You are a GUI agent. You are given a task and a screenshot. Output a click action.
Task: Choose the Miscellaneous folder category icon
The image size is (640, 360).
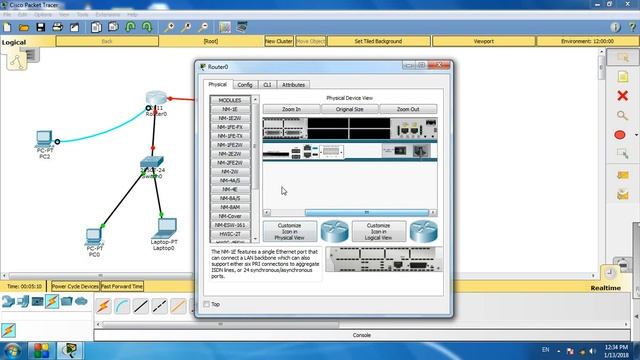coord(67,302)
